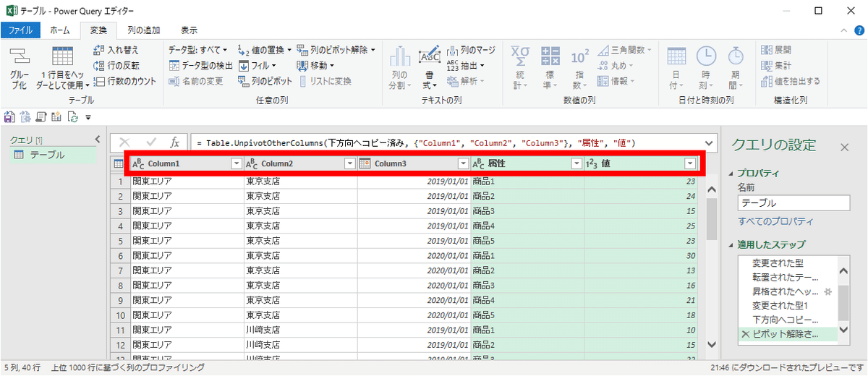Open the quick access toolbar customize arrow
The height and width of the screenshot is (376, 868).
pyautogui.click(x=88, y=117)
